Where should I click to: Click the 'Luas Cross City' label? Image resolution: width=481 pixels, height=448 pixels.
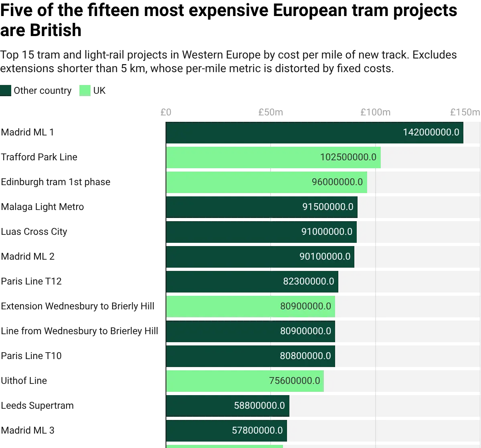(x=34, y=232)
